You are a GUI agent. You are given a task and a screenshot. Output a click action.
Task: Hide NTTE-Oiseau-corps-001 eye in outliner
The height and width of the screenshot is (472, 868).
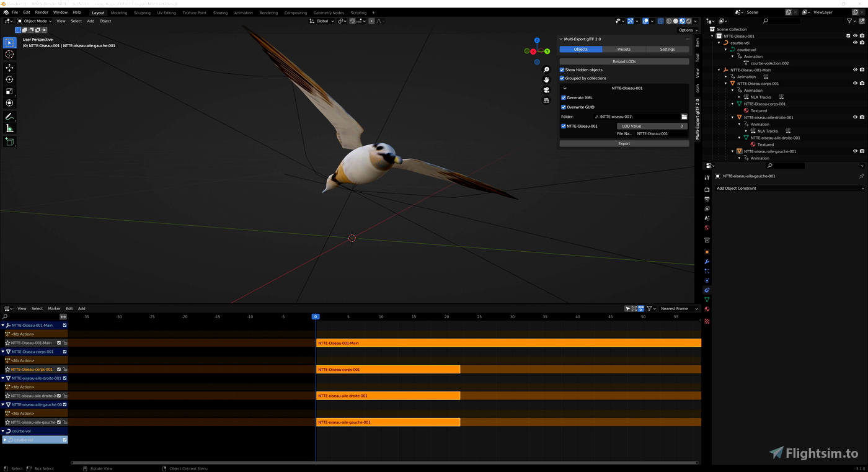click(x=855, y=83)
